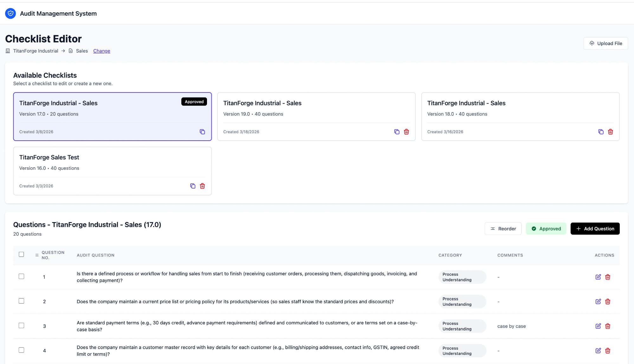634x364 pixels.
Task: Select question 3 checkbox
Action: pyautogui.click(x=21, y=326)
